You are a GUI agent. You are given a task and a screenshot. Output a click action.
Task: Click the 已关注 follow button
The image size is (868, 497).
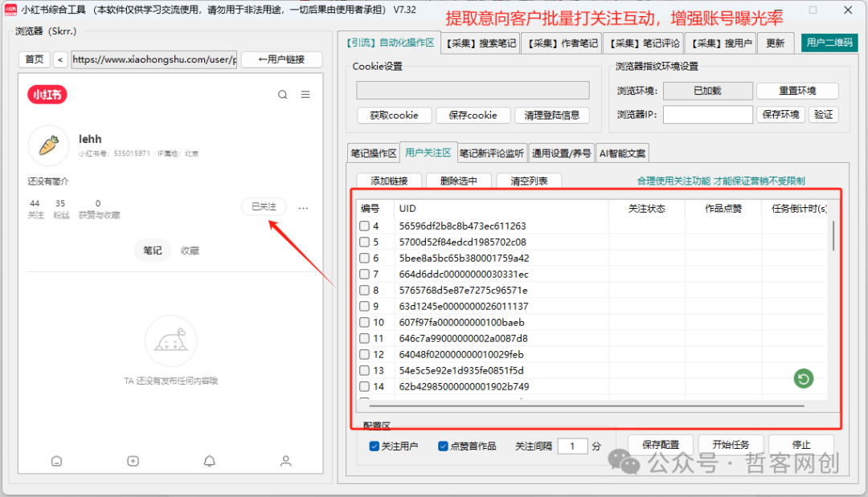point(264,206)
